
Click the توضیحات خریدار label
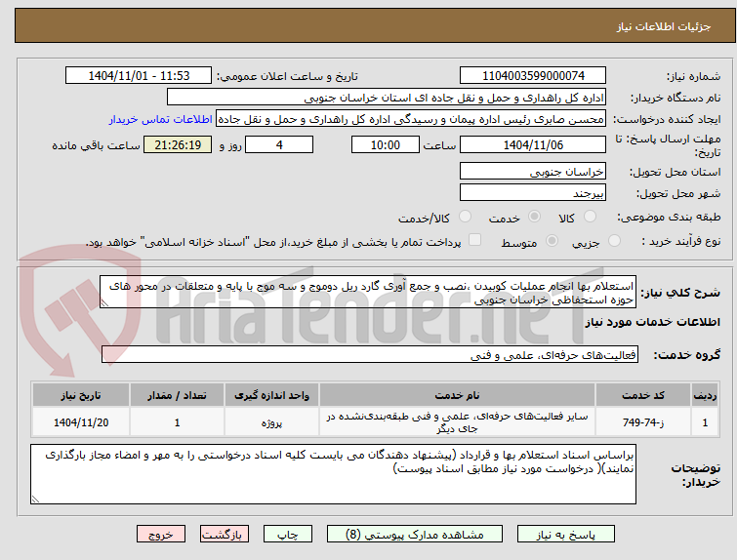(x=696, y=475)
